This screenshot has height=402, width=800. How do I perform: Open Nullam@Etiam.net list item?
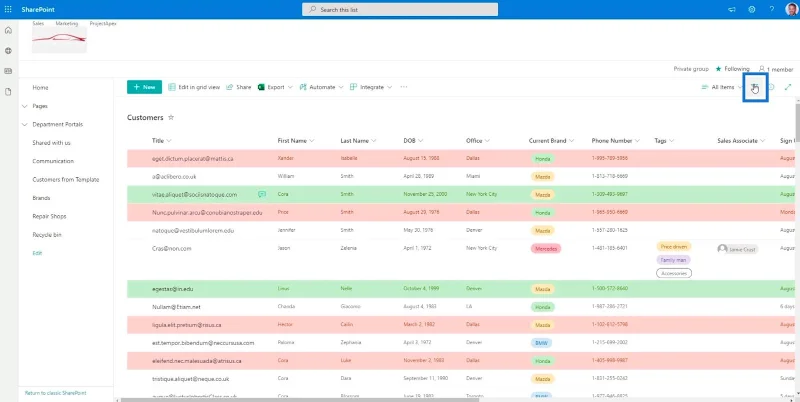[x=176, y=307]
